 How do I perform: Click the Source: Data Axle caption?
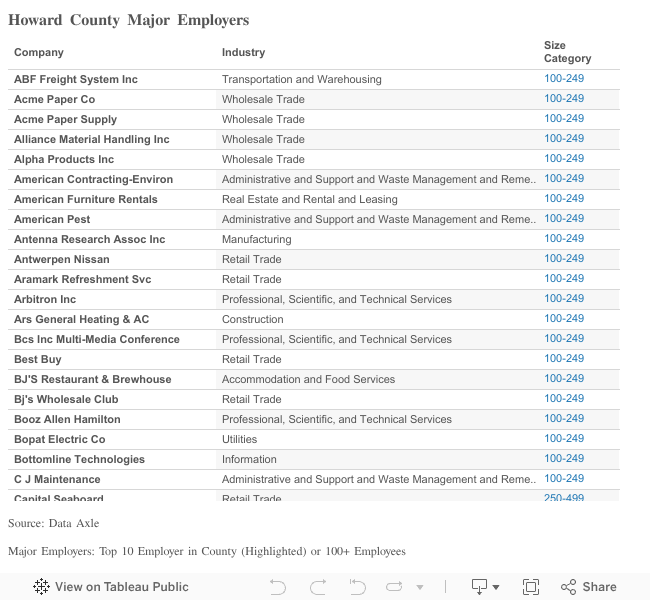53,523
